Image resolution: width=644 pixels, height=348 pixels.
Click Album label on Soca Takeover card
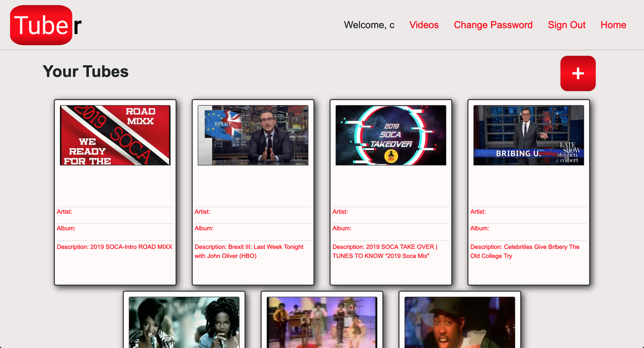click(342, 228)
